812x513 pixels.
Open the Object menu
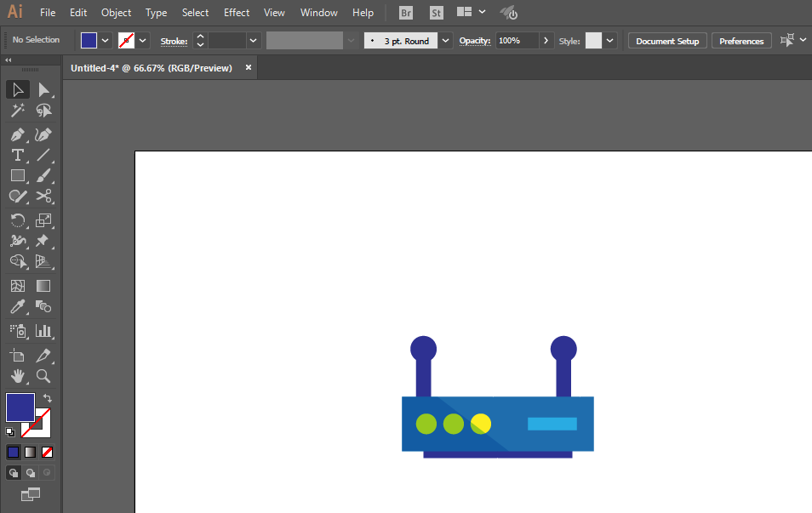[116, 13]
